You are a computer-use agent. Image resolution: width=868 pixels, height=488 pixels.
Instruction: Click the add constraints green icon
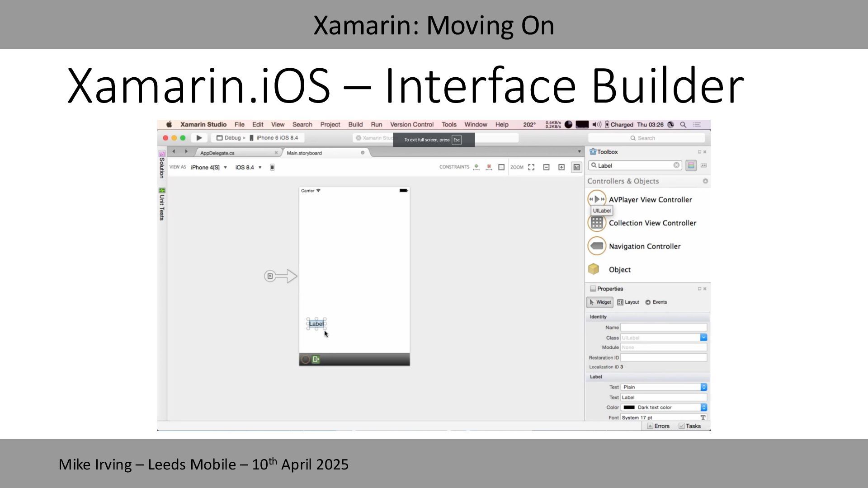pos(476,167)
